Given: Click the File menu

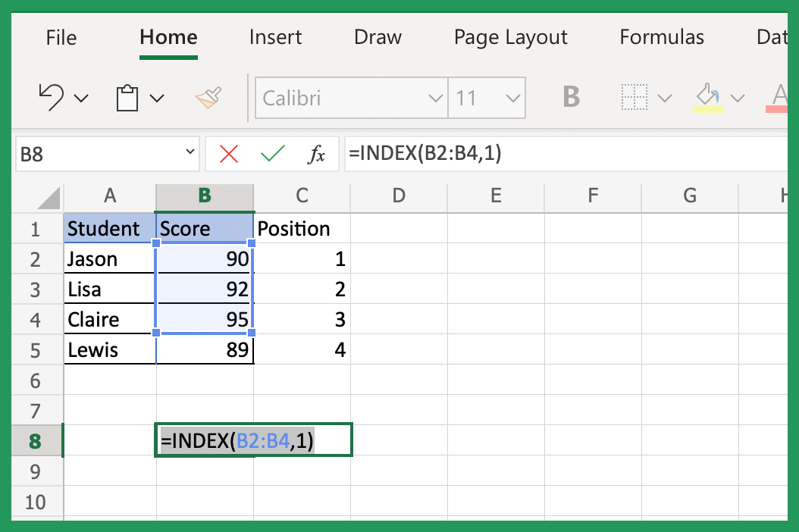Looking at the screenshot, I should pyautogui.click(x=61, y=36).
